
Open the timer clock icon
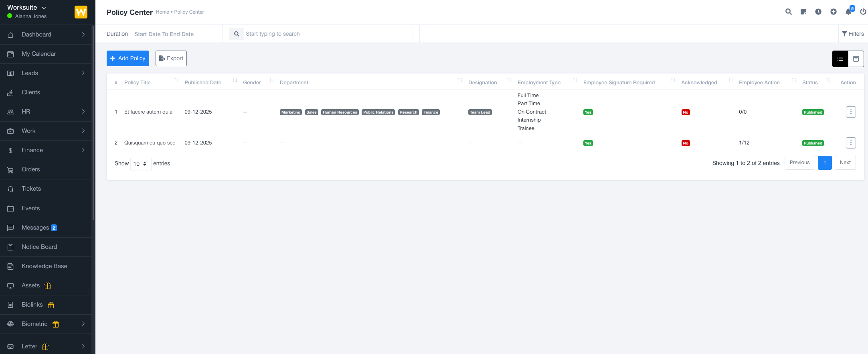(818, 12)
